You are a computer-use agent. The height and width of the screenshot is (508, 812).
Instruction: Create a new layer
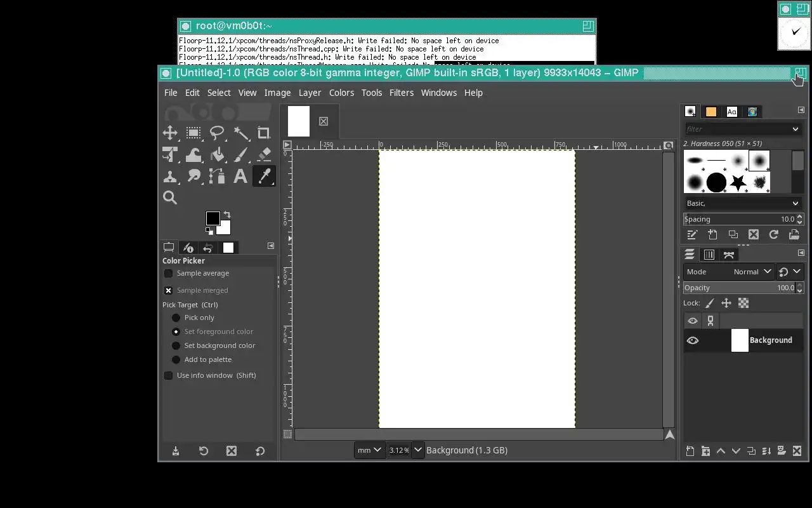click(x=690, y=451)
